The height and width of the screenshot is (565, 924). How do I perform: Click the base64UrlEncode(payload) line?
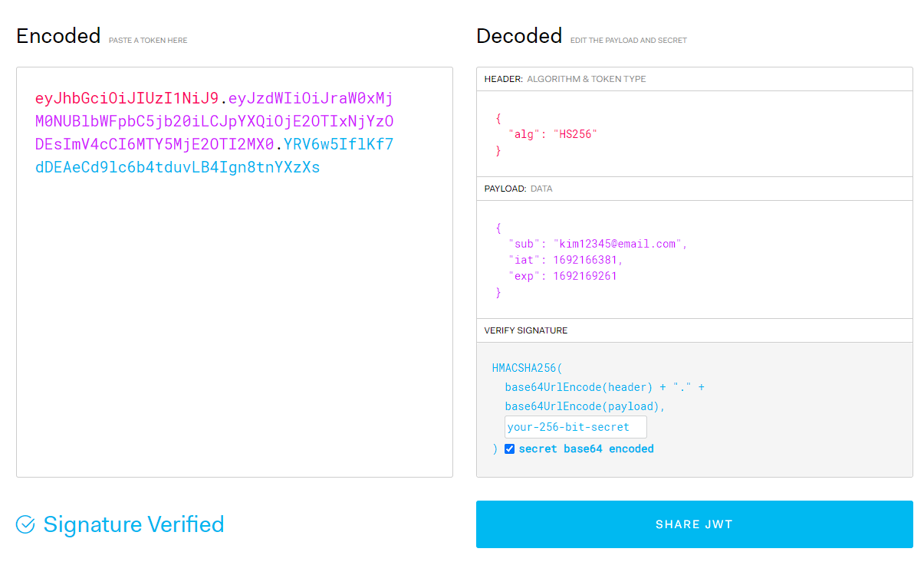tap(585, 406)
